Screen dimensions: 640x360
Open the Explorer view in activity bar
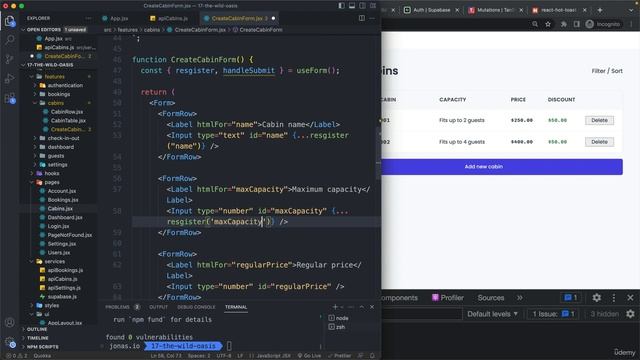click(x=9, y=20)
